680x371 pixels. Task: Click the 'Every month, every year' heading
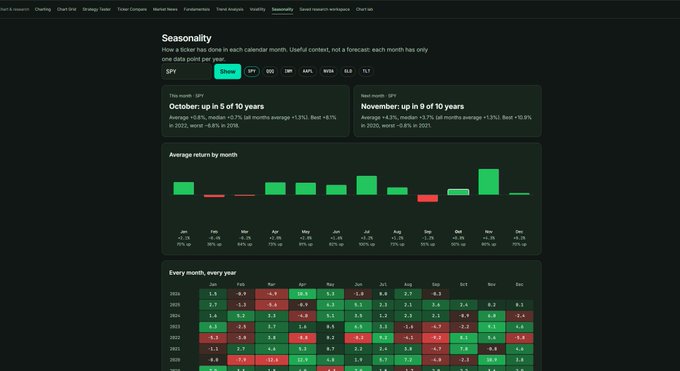203,273
